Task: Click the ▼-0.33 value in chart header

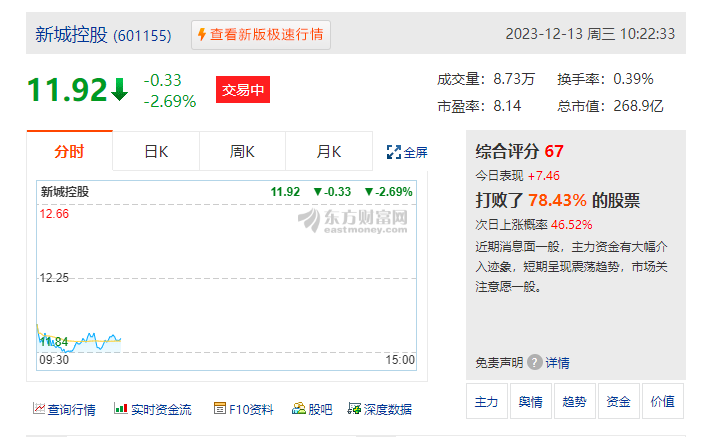Action: [x=332, y=191]
